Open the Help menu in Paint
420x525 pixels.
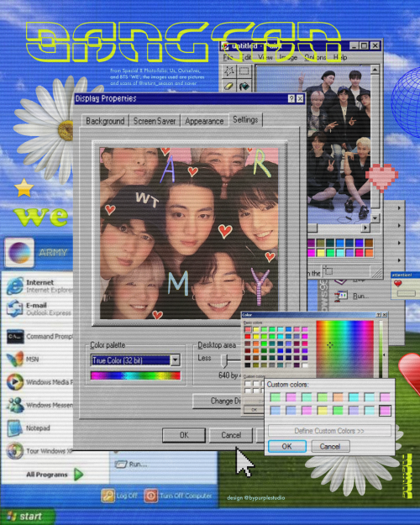(x=340, y=58)
